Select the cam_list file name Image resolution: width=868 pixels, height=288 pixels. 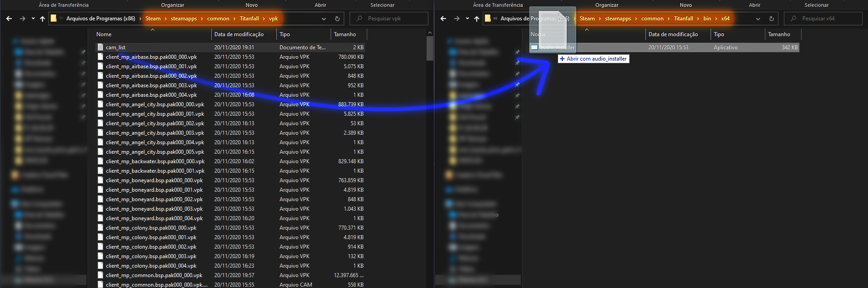[116, 47]
